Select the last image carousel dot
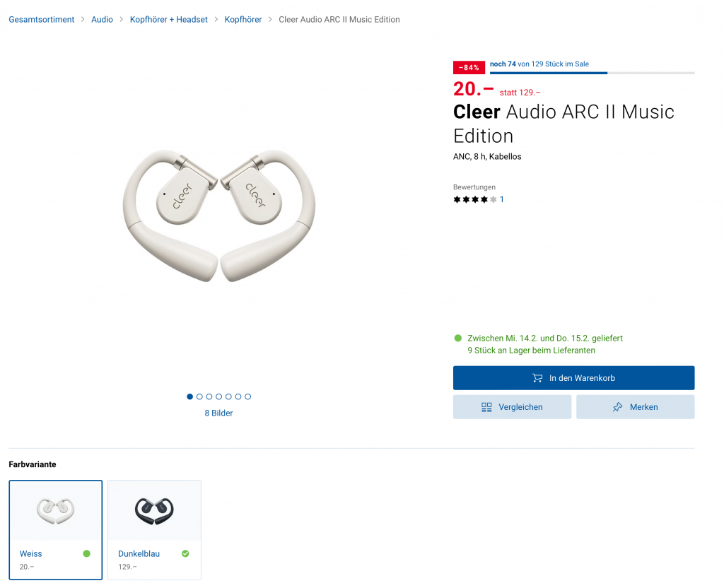 point(248,396)
